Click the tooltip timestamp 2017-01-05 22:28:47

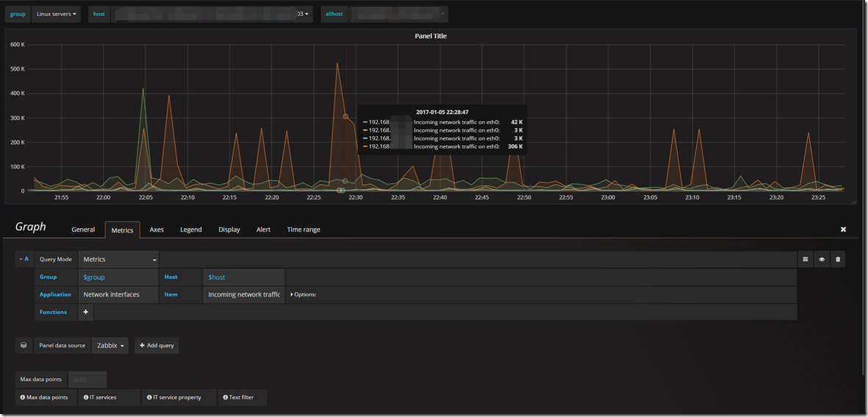pyautogui.click(x=442, y=112)
